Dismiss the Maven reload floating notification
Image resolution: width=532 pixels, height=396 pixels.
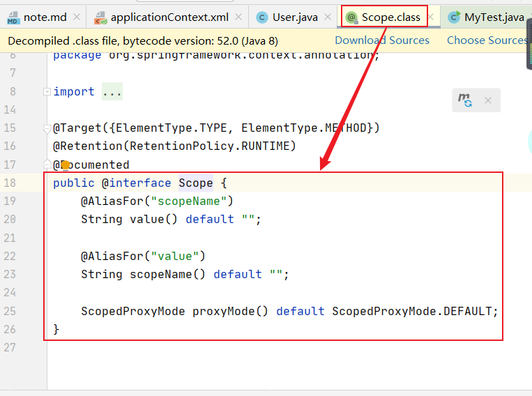click(x=488, y=100)
